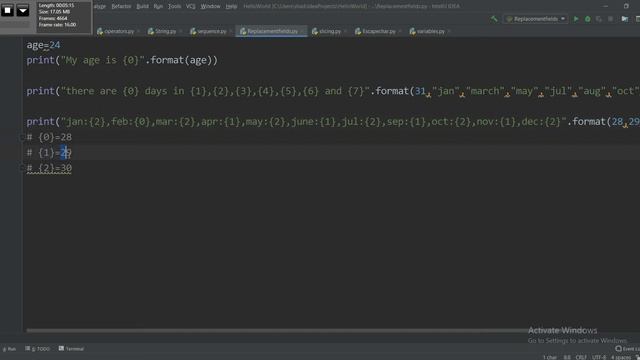Switch to the variables.py tab

[x=430, y=31]
